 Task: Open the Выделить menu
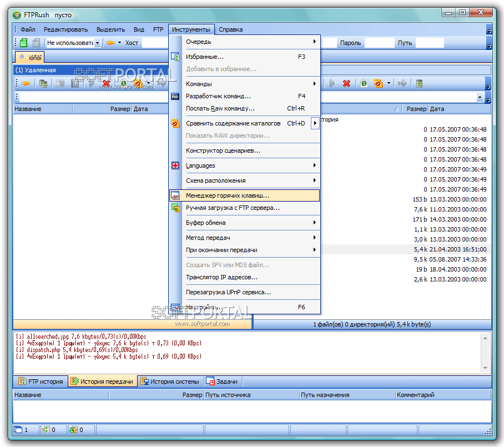click(110, 29)
